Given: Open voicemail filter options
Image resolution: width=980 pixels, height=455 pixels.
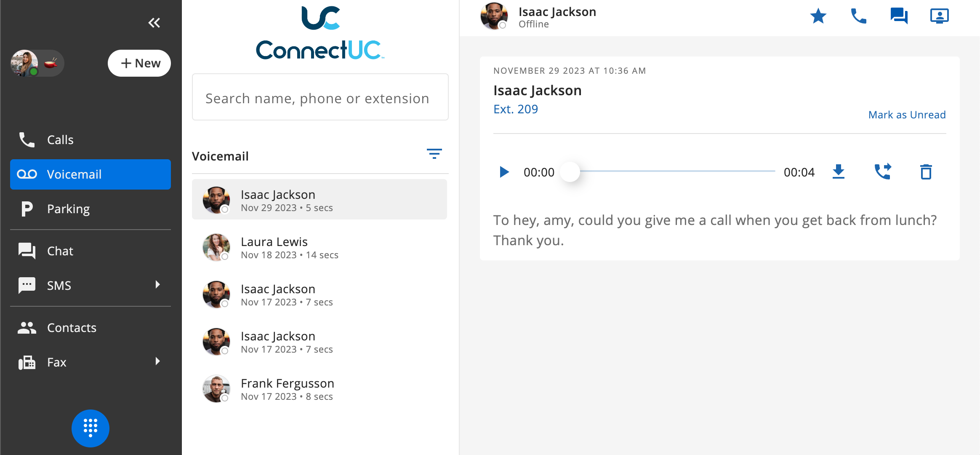Looking at the screenshot, I should pyautogui.click(x=434, y=154).
